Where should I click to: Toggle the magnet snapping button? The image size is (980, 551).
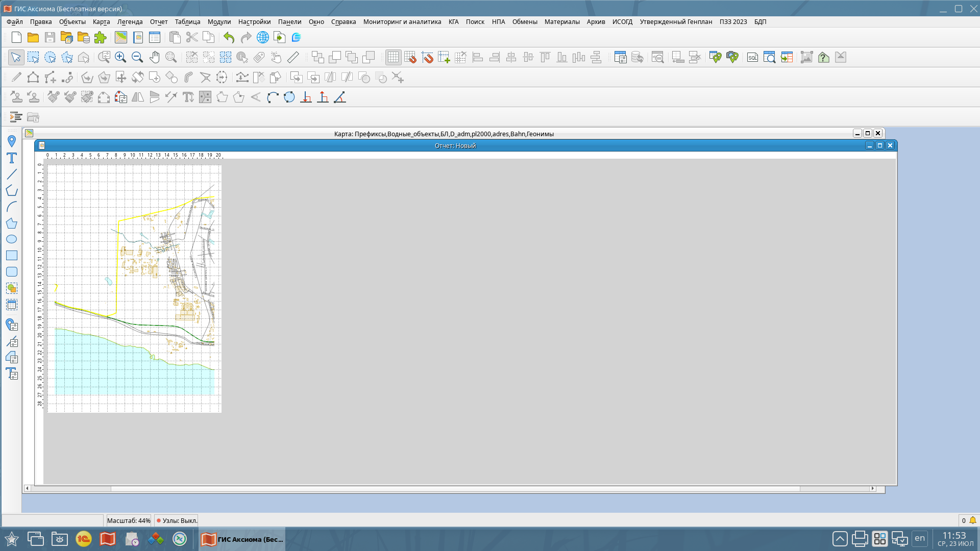point(427,57)
